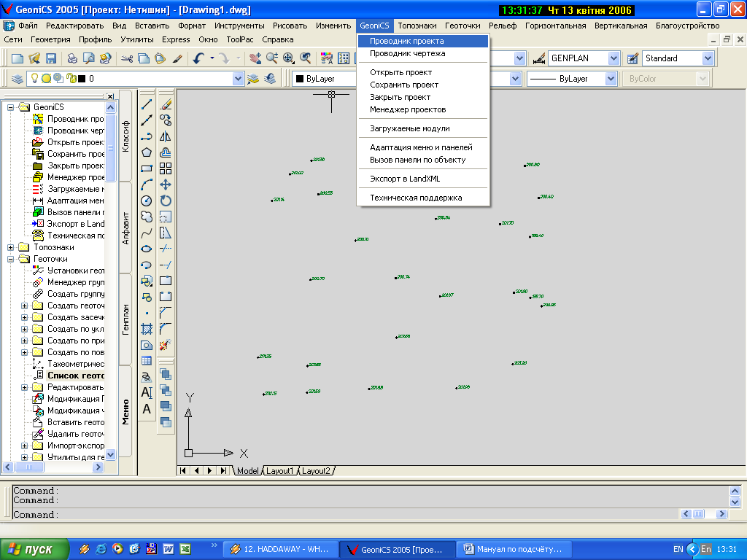Open the Рельеф menu
The image size is (747, 560).
(x=503, y=26)
